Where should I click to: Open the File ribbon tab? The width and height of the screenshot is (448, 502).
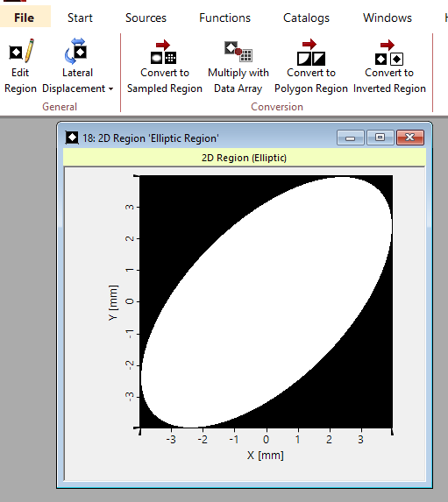(25, 18)
